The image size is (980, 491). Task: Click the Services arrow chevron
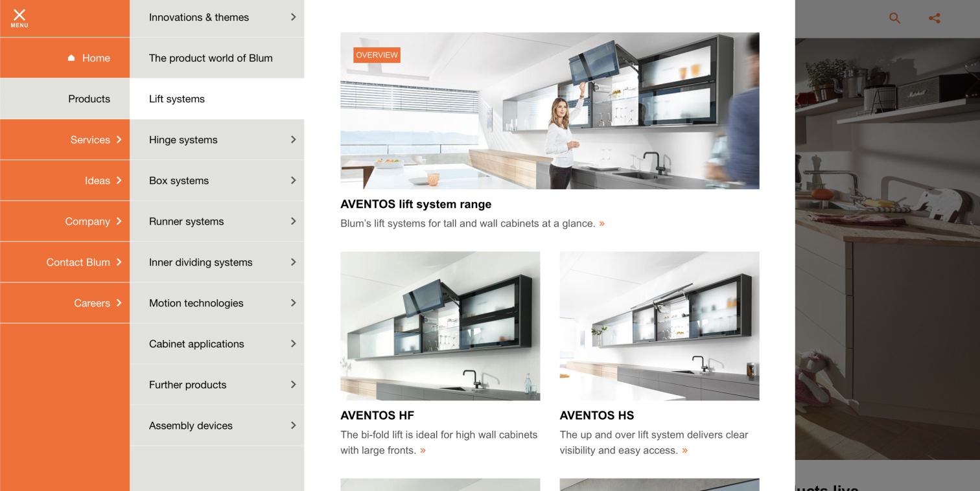[119, 139]
